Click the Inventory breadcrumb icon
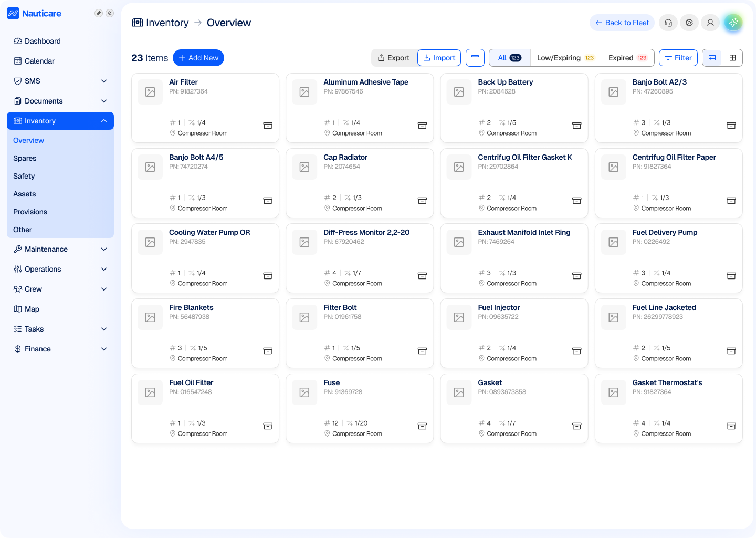The height and width of the screenshot is (538, 756). point(138,23)
